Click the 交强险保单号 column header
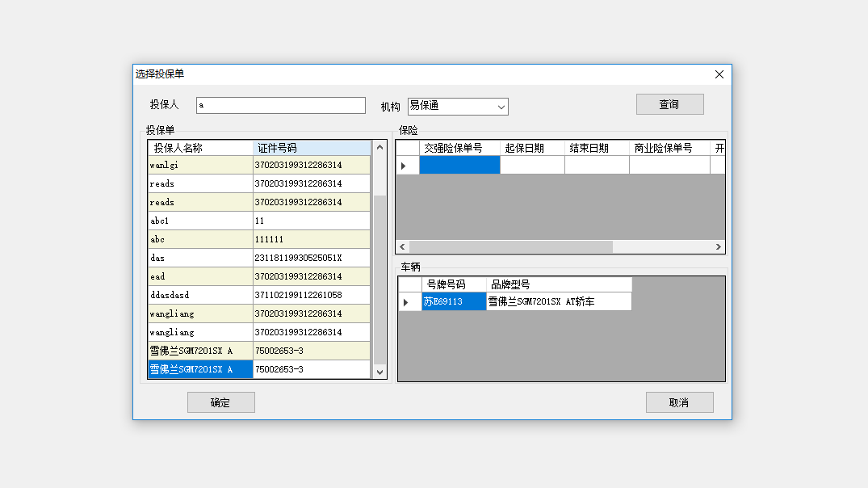This screenshot has width=868, height=488. click(459, 148)
